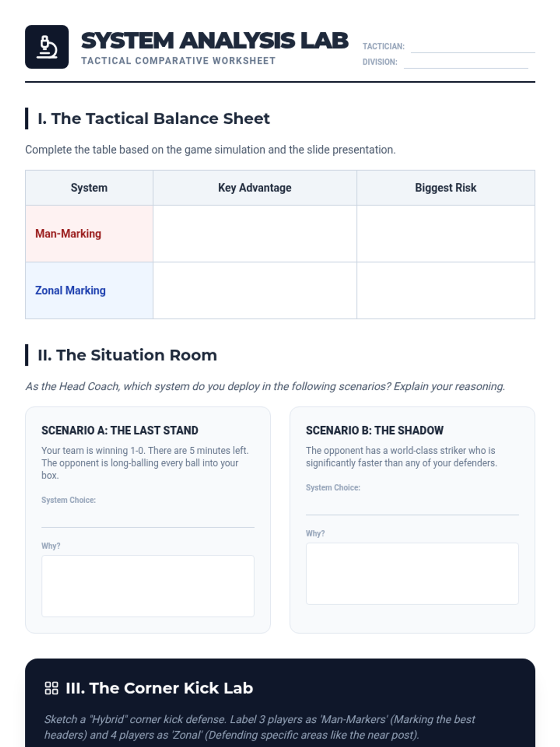Click the Key Advantage column header
560x747 pixels.
254,188
